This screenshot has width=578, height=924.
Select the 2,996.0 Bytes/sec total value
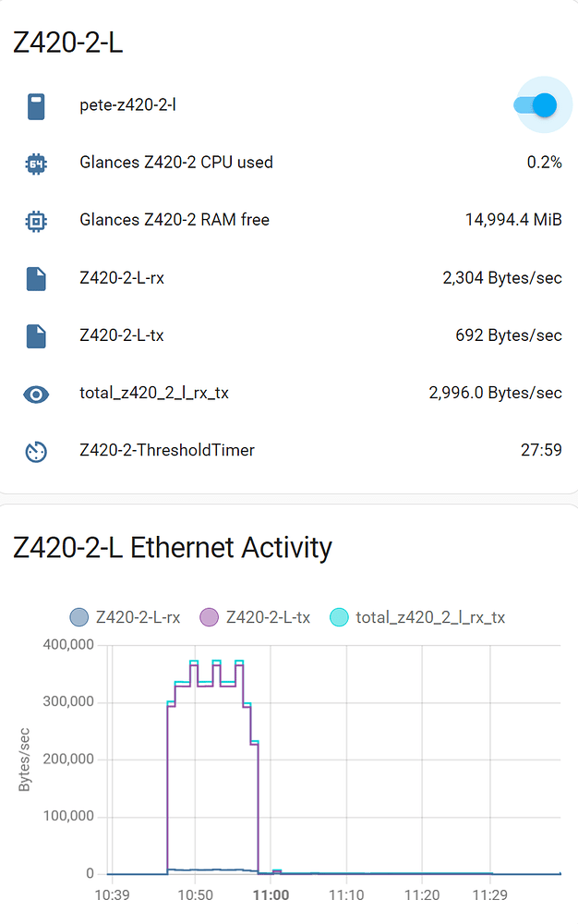[495, 393]
